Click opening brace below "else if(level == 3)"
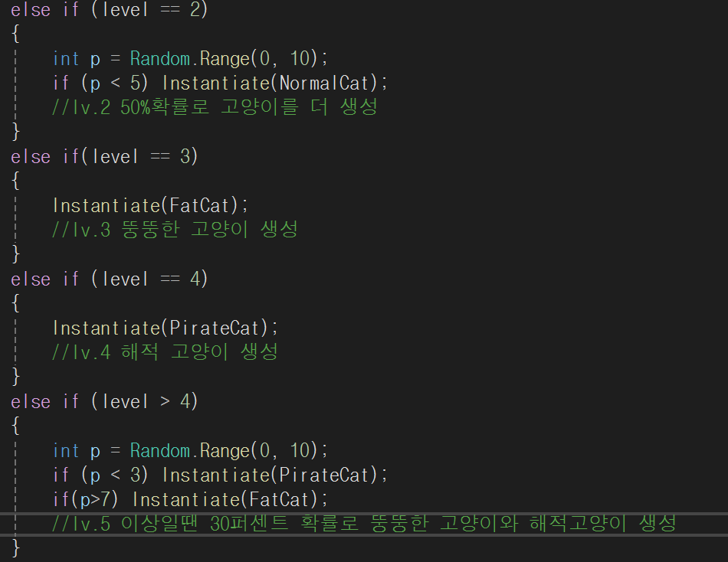 (x=16, y=181)
